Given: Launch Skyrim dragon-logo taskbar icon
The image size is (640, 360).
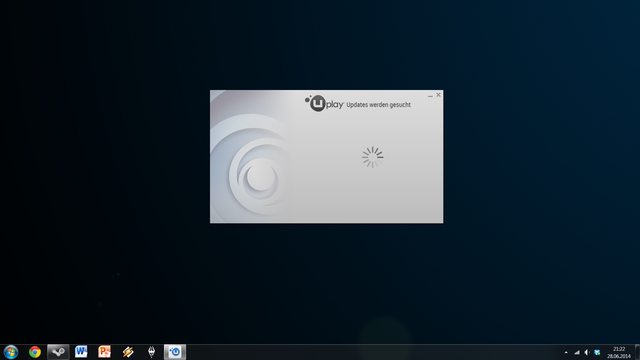Looking at the screenshot, I should click(151, 352).
